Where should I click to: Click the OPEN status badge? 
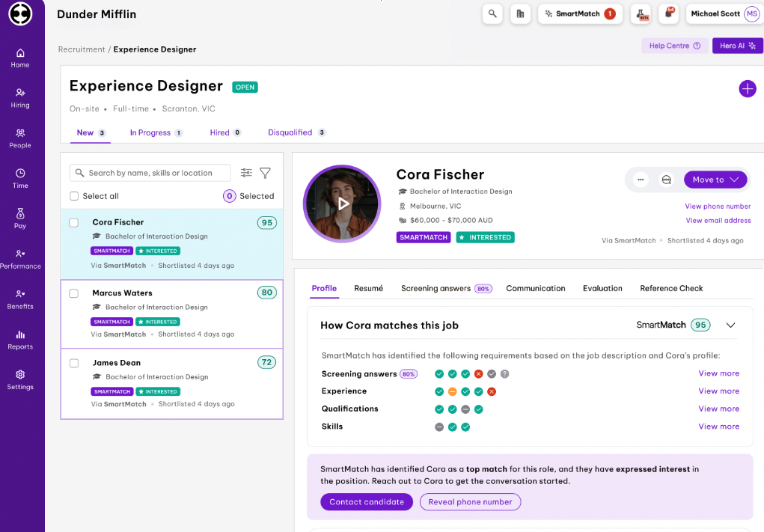(x=245, y=88)
